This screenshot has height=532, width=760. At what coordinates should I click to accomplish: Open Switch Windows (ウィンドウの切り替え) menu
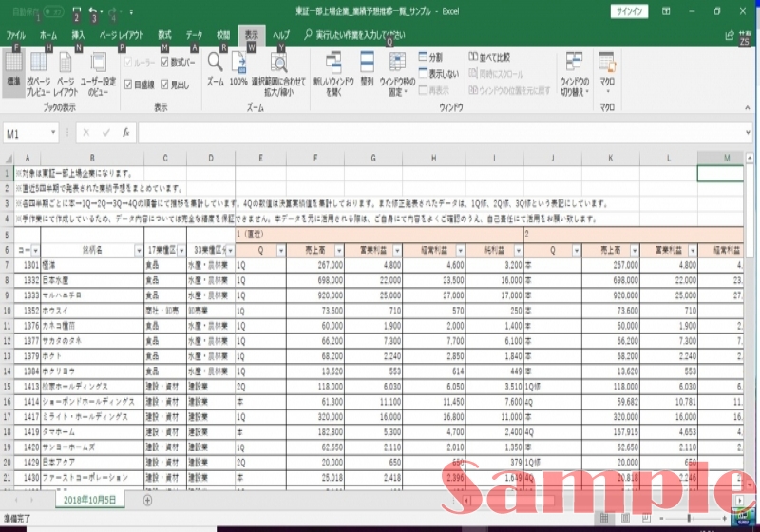575,74
